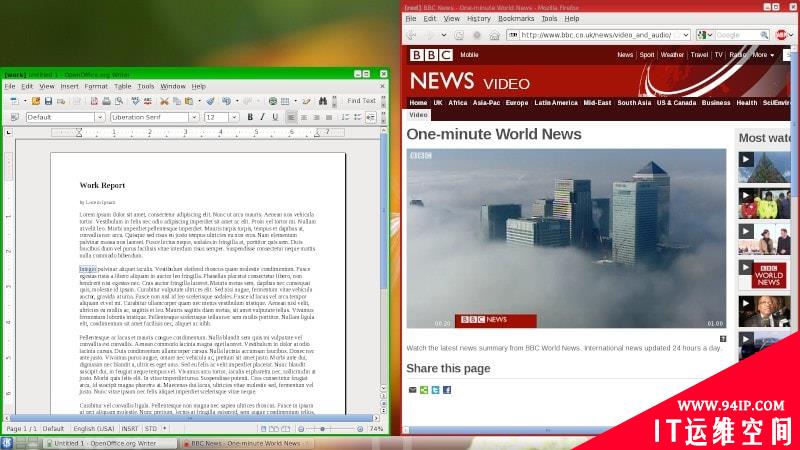Open the Bookmarks menu in Firefox

tap(516, 18)
